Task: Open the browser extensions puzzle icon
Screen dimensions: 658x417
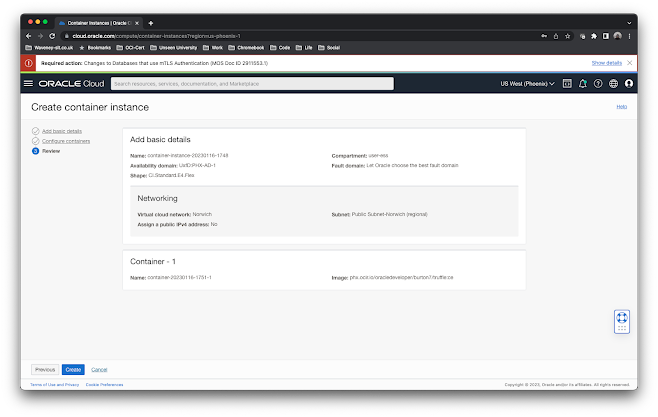Action: point(594,36)
